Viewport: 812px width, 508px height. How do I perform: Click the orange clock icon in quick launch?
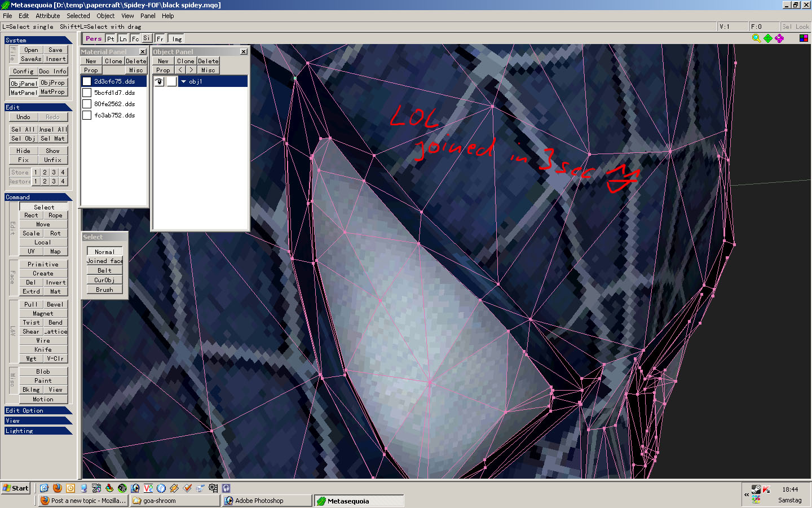click(70, 488)
